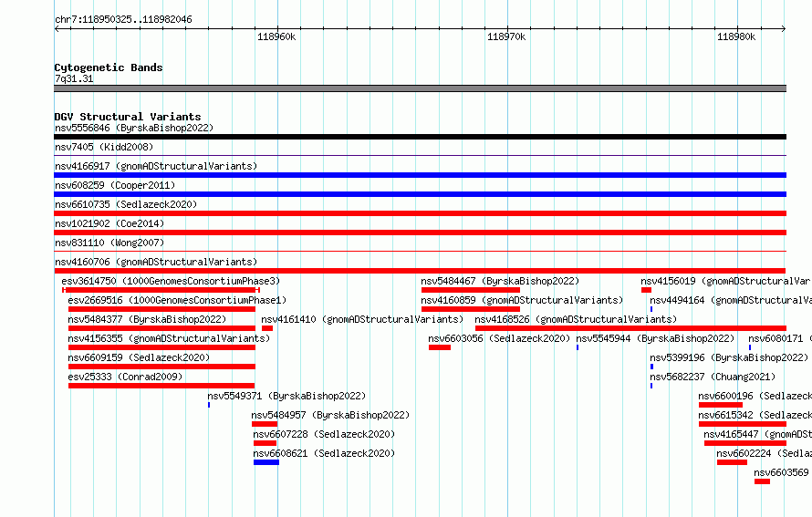Click nsv5549371 (ByrskaBishop2022) label
The height and width of the screenshot is (517, 812).
(x=286, y=396)
